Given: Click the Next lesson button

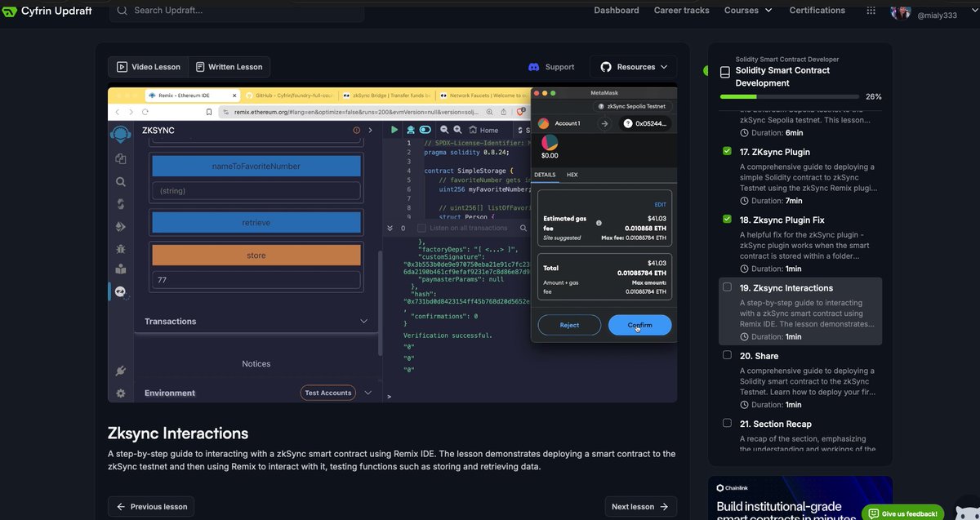Looking at the screenshot, I should (641, 506).
